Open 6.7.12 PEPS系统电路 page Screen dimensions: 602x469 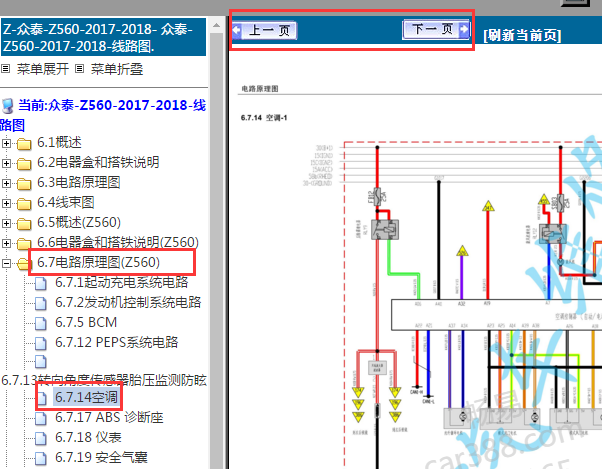point(117,342)
